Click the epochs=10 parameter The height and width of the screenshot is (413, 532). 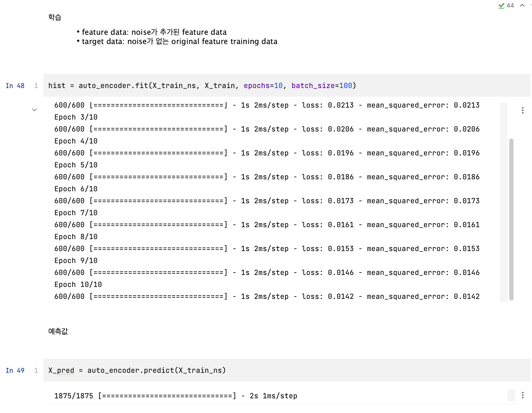263,86
